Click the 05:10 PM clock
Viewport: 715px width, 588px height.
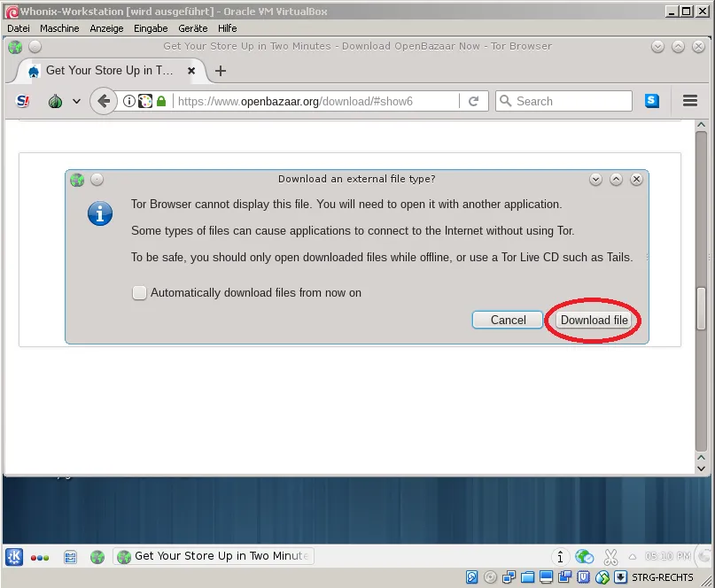pos(667,556)
